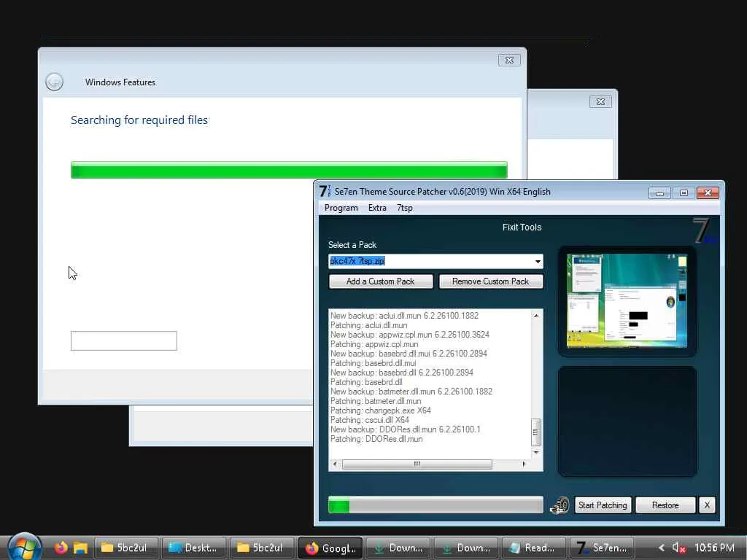This screenshot has height=560, width=747.
Task: Open the Windows Start orb
Action: [24, 547]
